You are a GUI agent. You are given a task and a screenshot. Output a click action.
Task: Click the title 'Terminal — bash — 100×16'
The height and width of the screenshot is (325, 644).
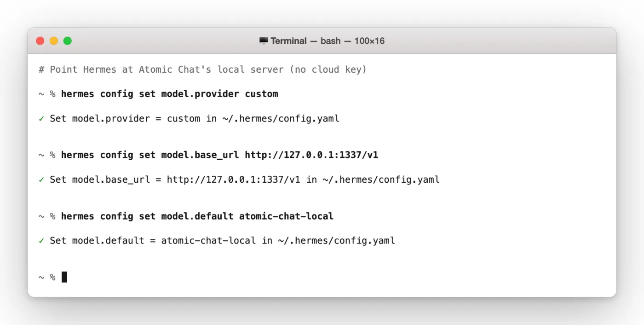(x=328, y=41)
